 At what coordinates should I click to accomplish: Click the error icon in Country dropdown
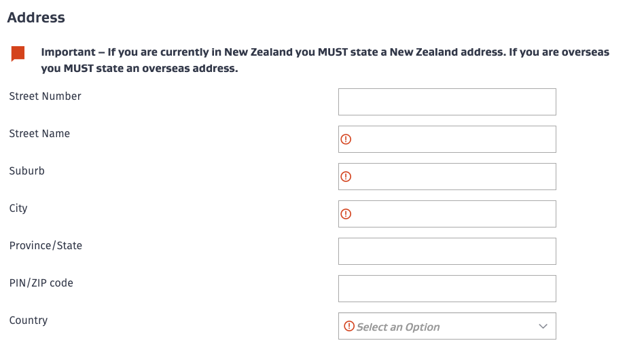pyautogui.click(x=349, y=326)
